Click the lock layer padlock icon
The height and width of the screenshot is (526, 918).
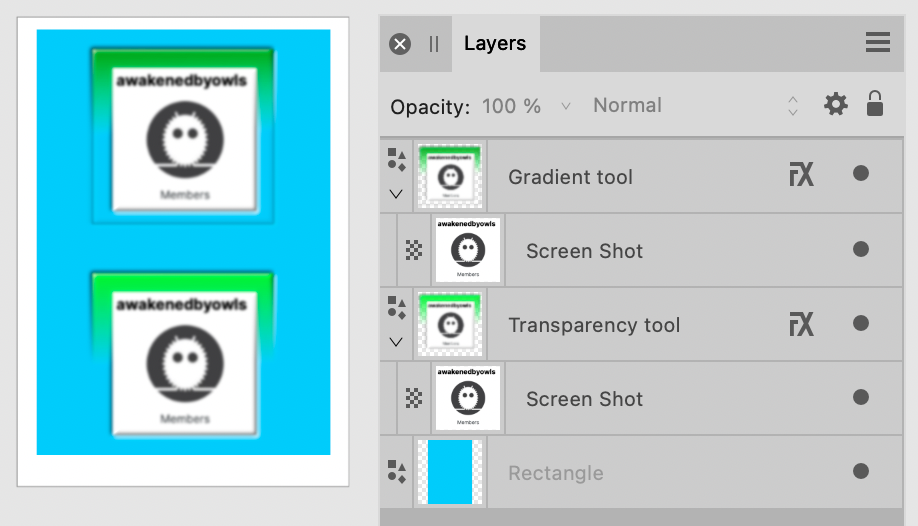[875, 104]
